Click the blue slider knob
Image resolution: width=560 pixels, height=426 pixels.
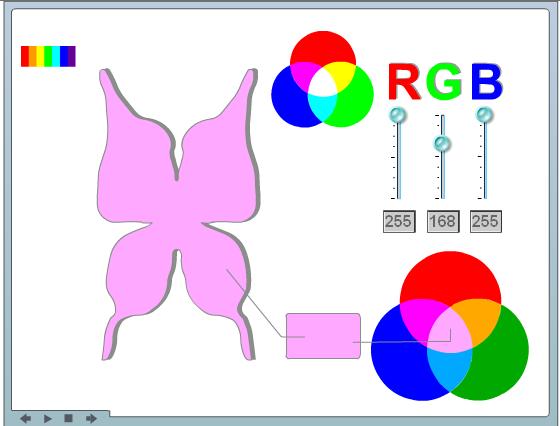pyautogui.click(x=485, y=115)
